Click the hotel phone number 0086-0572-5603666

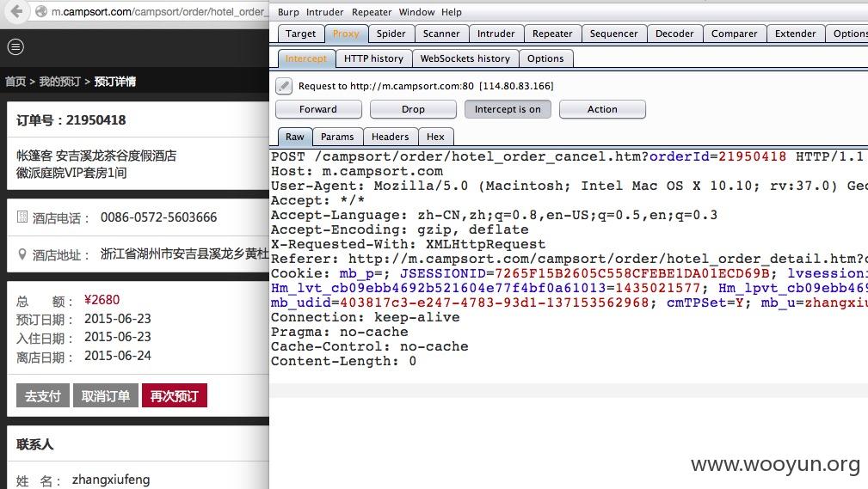pyautogui.click(x=159, y=217)
